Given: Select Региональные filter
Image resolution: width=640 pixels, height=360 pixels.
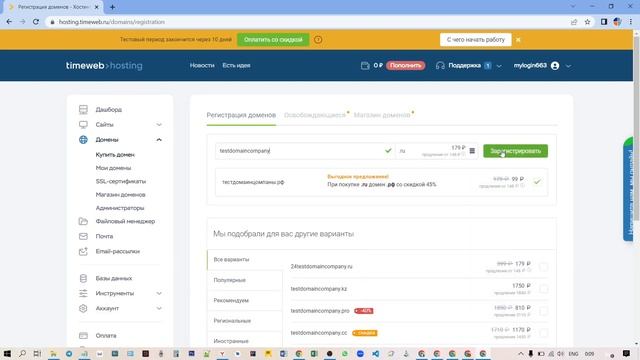Looking at the screenshot, I should [245, 321].
